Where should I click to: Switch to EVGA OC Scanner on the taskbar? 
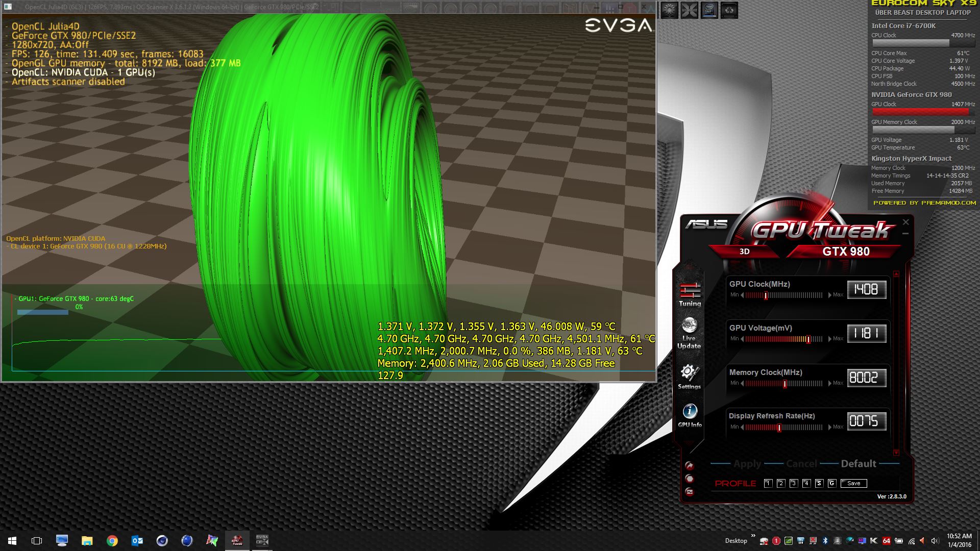(262, 541)
